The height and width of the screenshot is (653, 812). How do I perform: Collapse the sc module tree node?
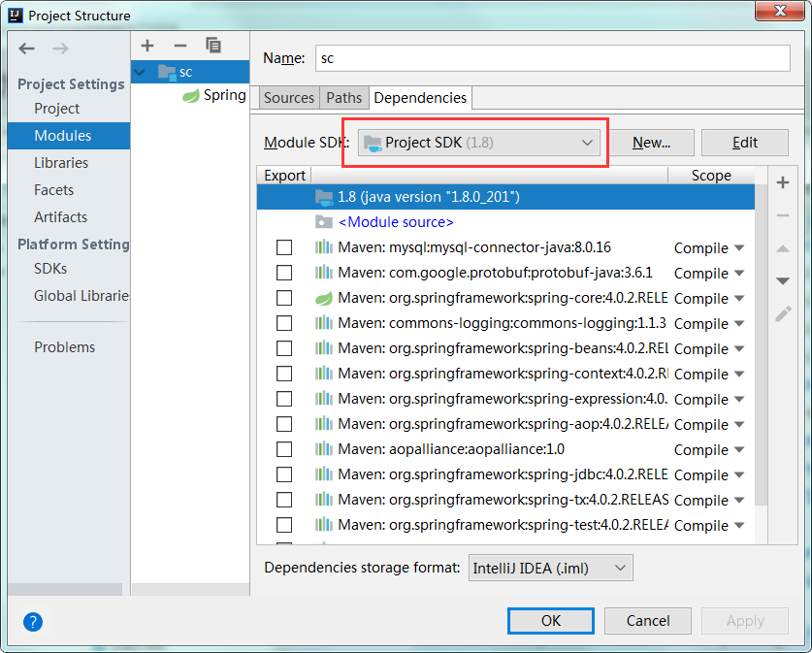[140, 73]
